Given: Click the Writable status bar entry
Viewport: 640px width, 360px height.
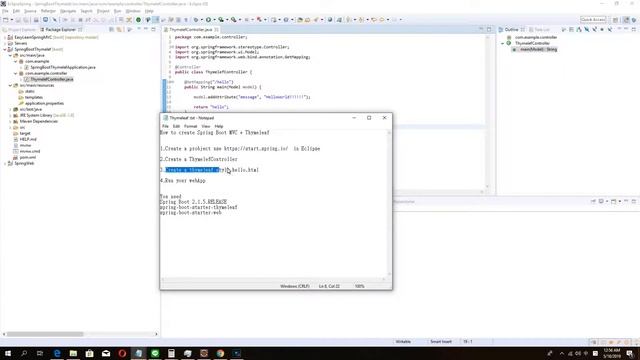Looking at the screenshot, I should click(x=403, y=341).
